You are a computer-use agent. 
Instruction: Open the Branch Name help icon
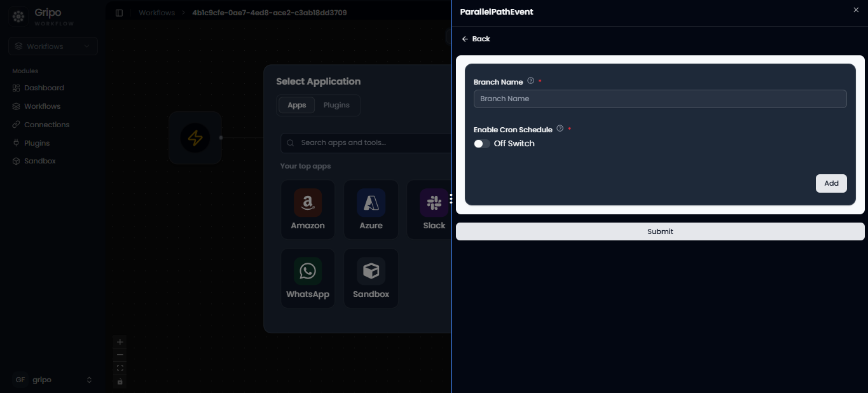531,81
